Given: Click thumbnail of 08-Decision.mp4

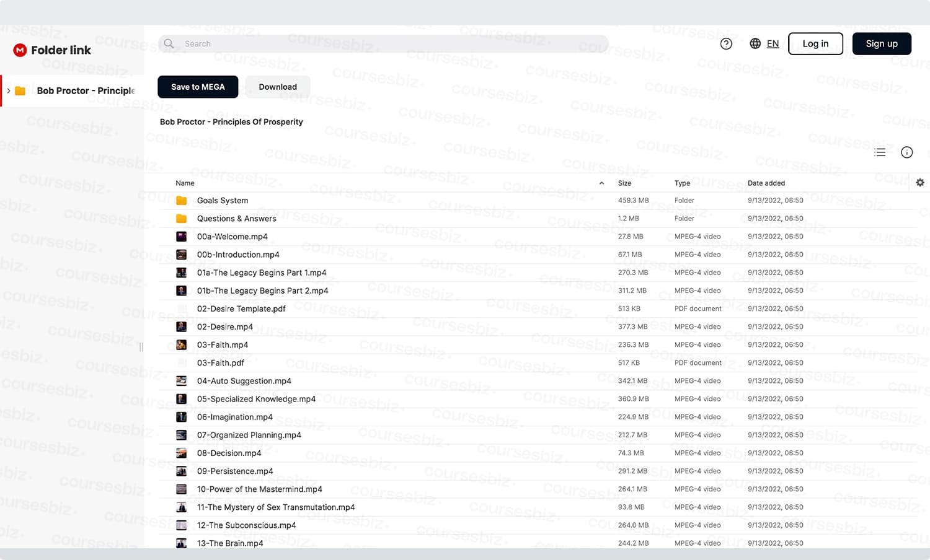Looking at the screenshot, I should pyautogui.click(x=181, y=453).
